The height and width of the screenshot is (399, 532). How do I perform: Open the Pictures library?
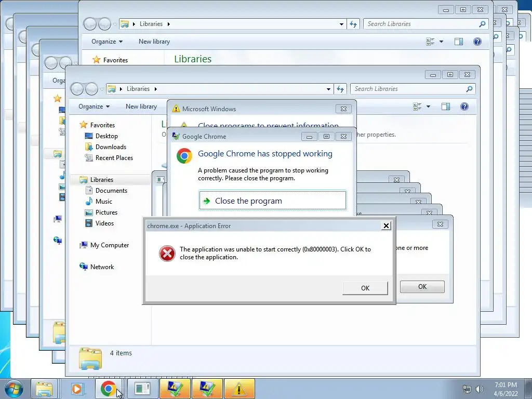click(106, 212)
